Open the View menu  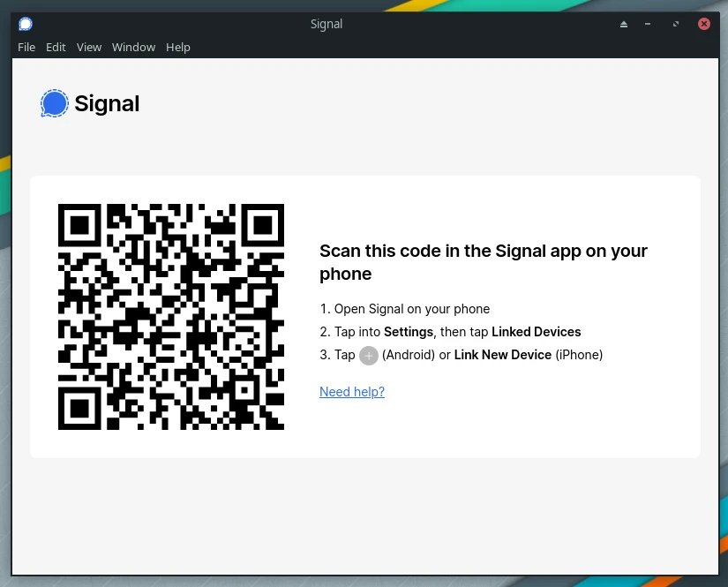click(x=88, y=48)
